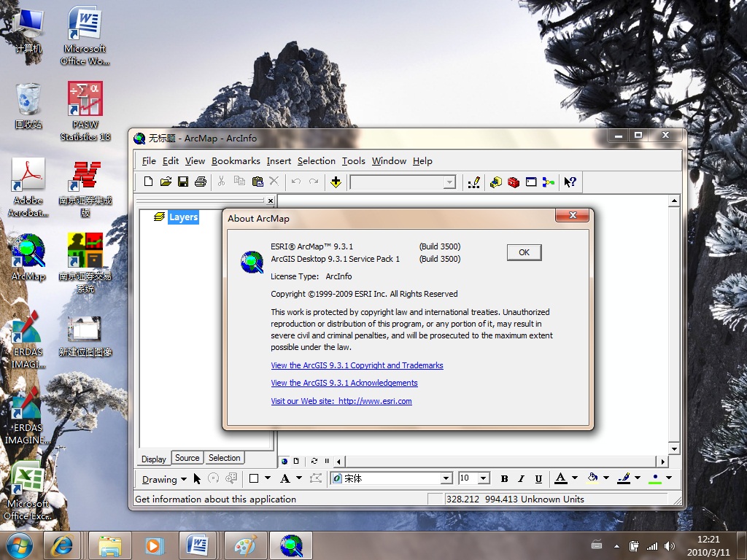Image resolution: width=747 pixels, height=560 pixels.
Task: Click the Undo arrow icon
Action: click(296, 182)
